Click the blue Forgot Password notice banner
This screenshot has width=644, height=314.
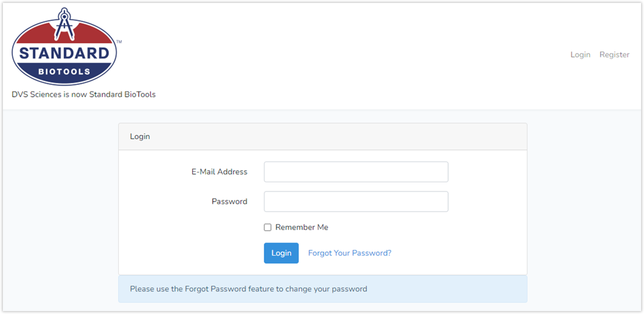(323, 289)
